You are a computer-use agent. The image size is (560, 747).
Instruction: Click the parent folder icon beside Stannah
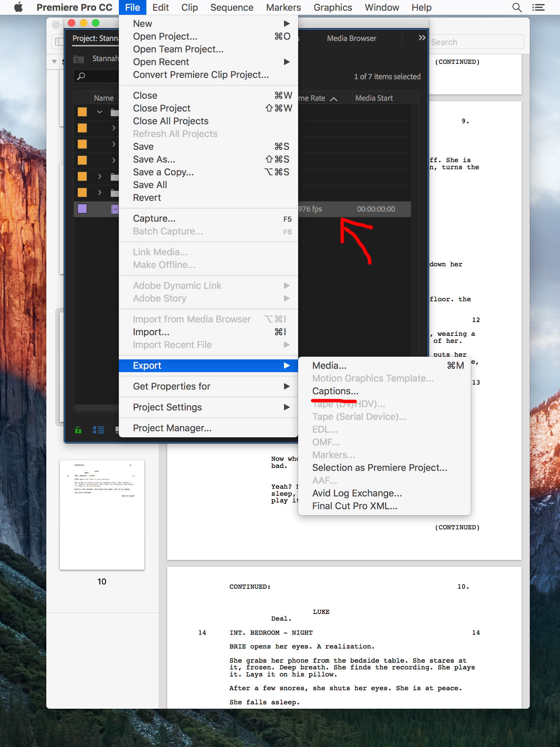pyautogui.click(x=79, y=59)
